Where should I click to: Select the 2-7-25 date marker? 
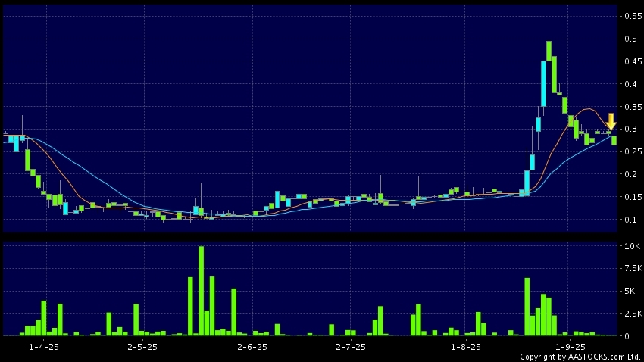[350, 347]
